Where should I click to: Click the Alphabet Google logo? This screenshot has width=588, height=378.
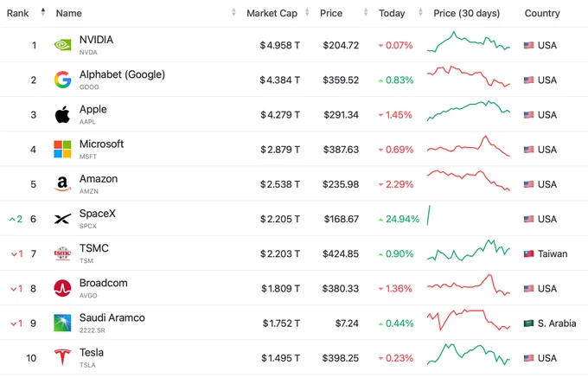[62, 80]
